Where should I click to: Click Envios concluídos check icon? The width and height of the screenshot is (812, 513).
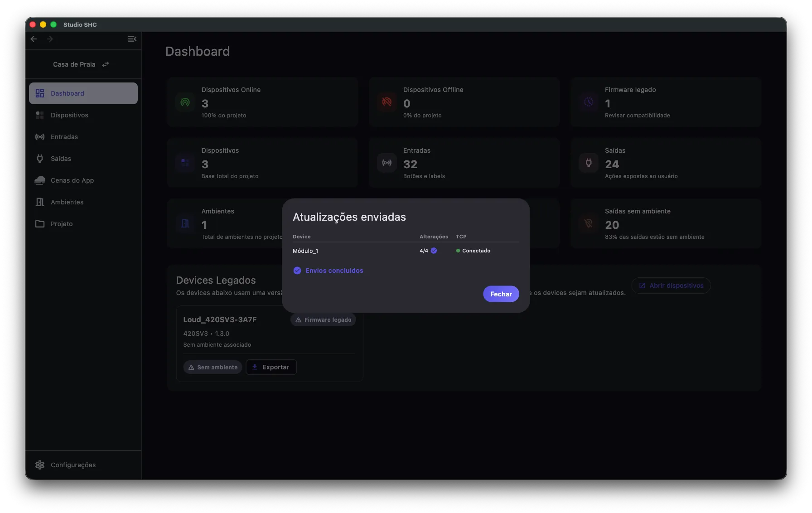click(x=297, y=271)
